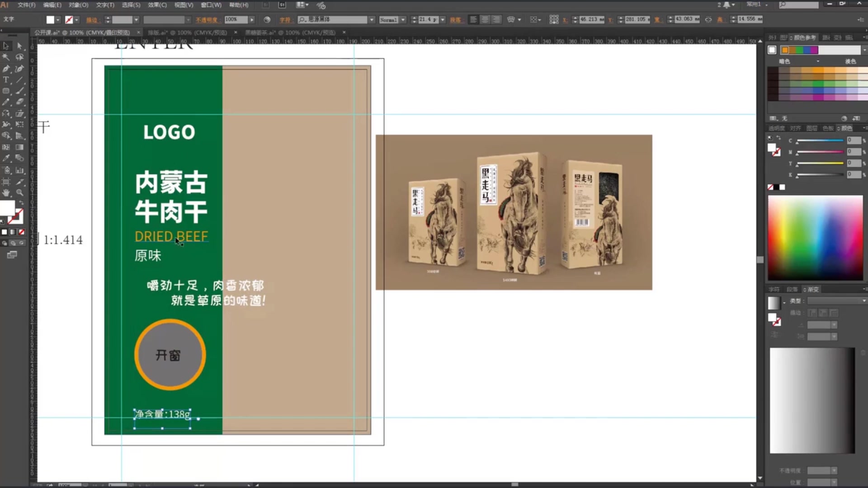Select the Symbol Sprayer tool

pyautogui.click(x=6, y=170)
